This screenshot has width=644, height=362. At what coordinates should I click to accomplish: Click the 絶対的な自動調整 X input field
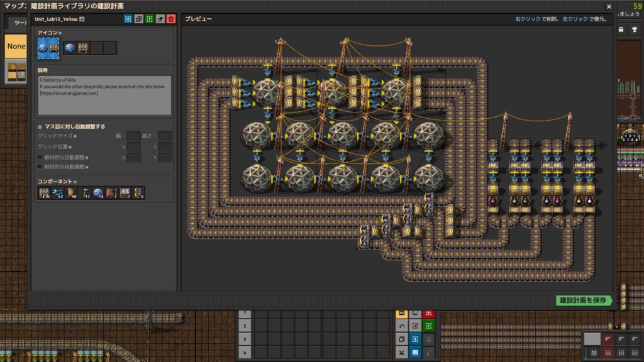(133, 157)
